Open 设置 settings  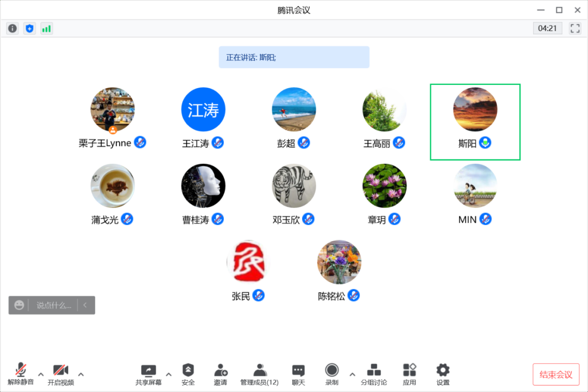pos(443,375)
